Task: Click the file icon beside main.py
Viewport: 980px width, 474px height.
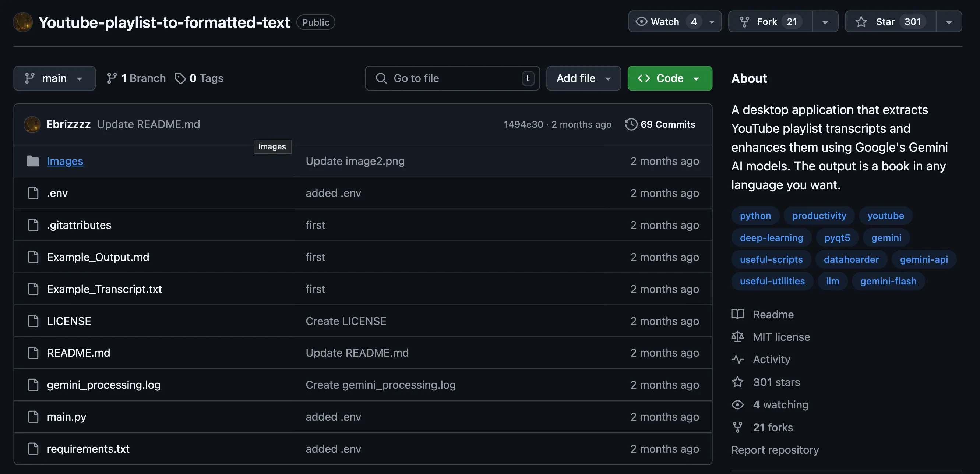Action: tap(34, 417)
